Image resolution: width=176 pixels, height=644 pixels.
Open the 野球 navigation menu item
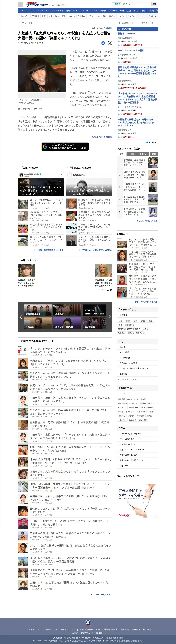(68, 11)
